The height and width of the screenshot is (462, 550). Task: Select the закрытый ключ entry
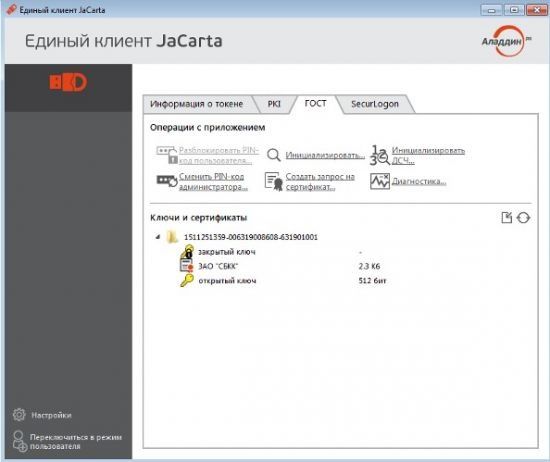coord(227,252)
